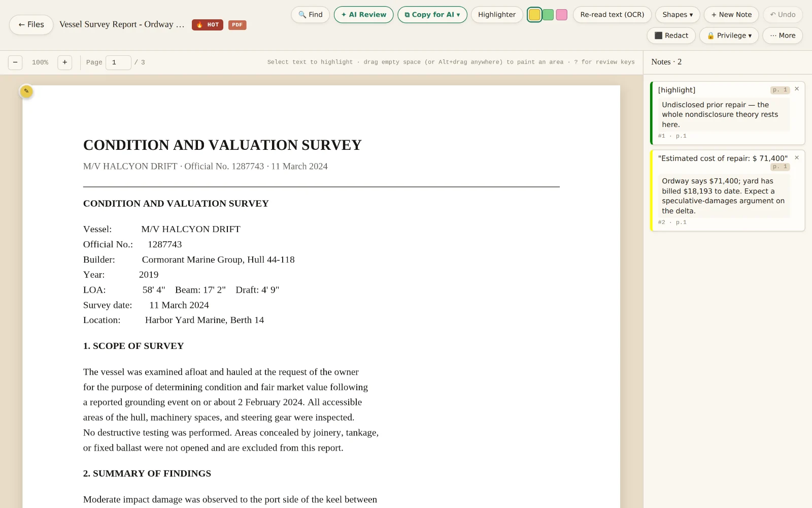Click the 'Notes · 2' panel header
The width and height of the screenshot is (812, 508).
pos(666,62)
